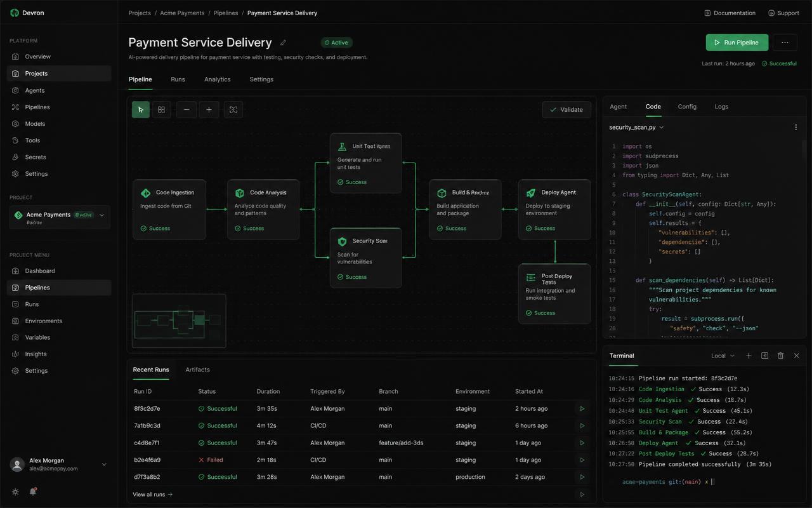Open the more options menu beside Run Pipeline
812x508 pixels.
785,43
